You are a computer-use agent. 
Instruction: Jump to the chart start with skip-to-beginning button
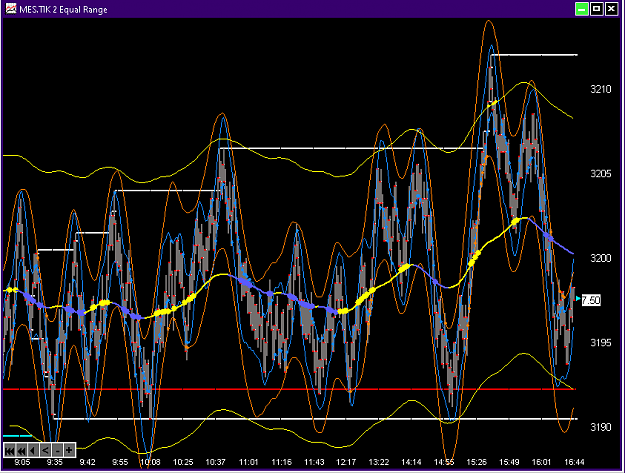tap(9, 451)
